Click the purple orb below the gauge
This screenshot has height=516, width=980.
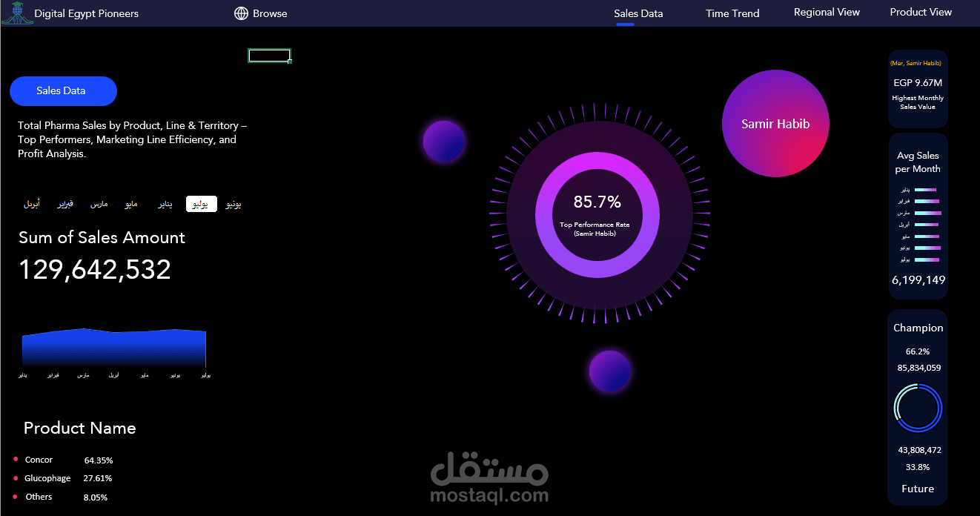(609, 371)
